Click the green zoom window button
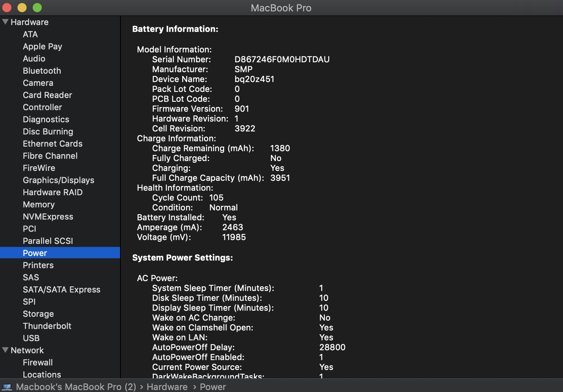563x392 pixels. (x=37, y=8)
